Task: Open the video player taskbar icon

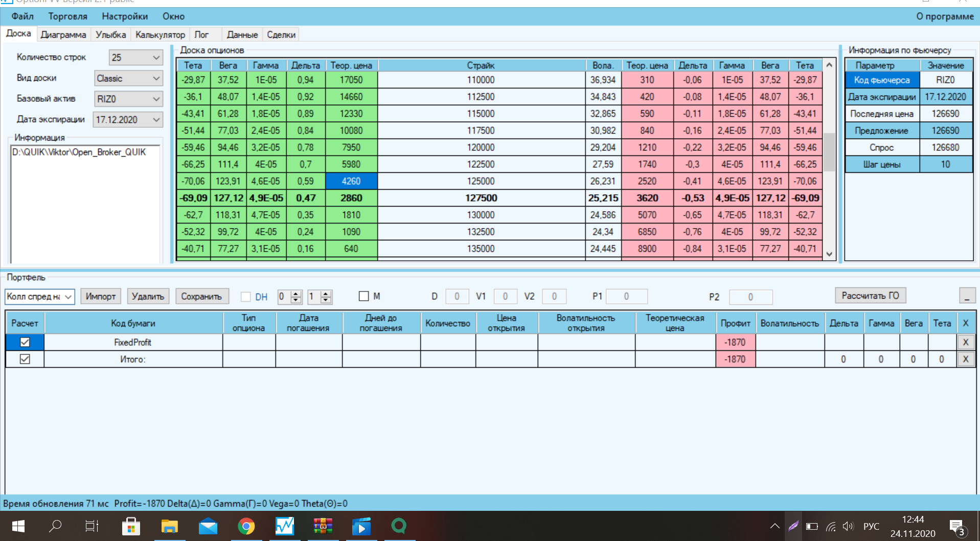Action: tap(361, 526)
